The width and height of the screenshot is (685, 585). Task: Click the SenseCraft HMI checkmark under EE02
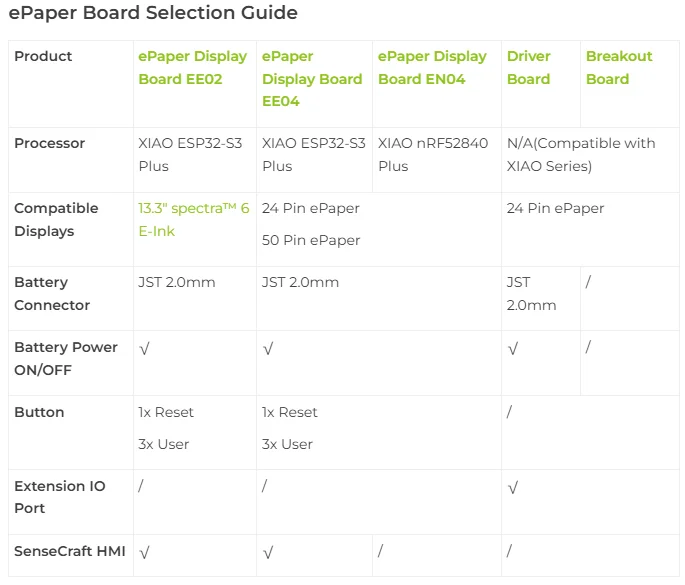coord(144,553)
